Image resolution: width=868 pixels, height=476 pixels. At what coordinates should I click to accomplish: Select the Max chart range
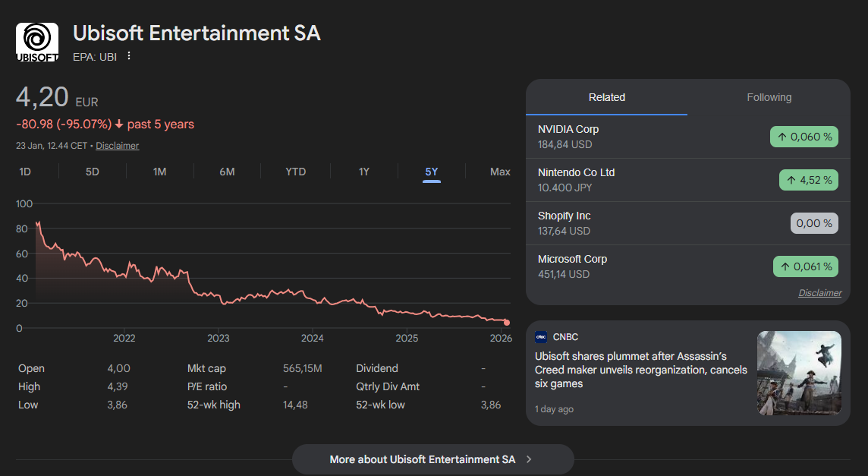click(x=500, y=172)
